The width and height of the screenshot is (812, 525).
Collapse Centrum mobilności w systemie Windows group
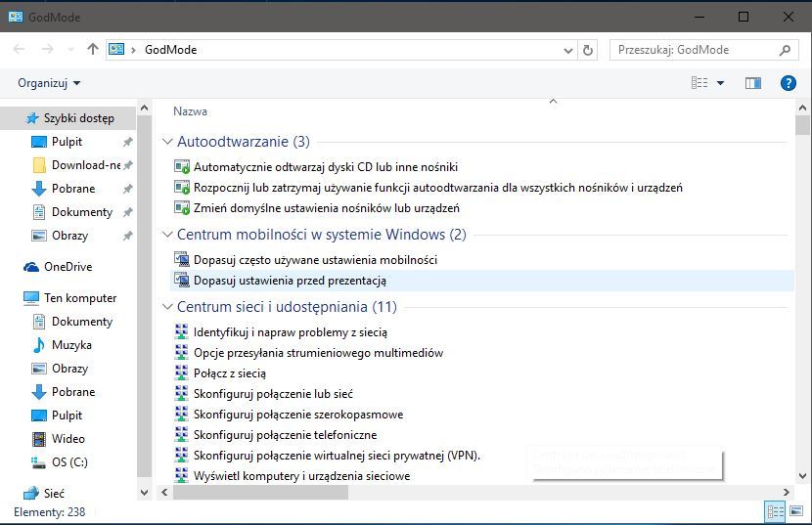(167, 235)
